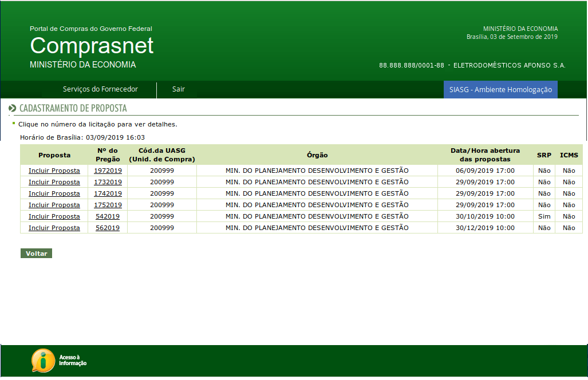Select the Sair menu item
This screenshot has width=588, height=380.
pyautogui.click(x=179, y=89)
